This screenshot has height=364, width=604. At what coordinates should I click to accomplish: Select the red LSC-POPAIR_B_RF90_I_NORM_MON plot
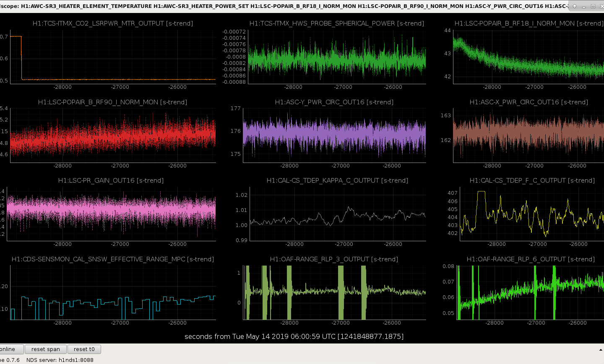pos(113,135)
